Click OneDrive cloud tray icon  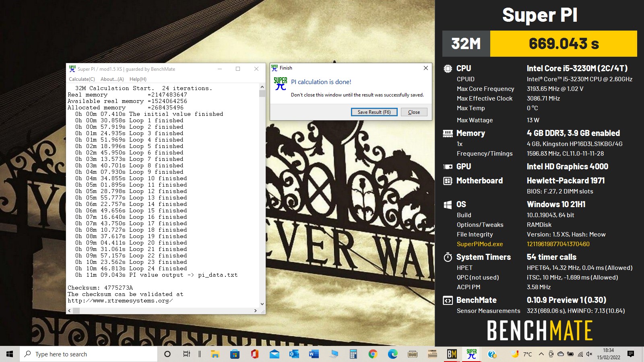[561, 354]
